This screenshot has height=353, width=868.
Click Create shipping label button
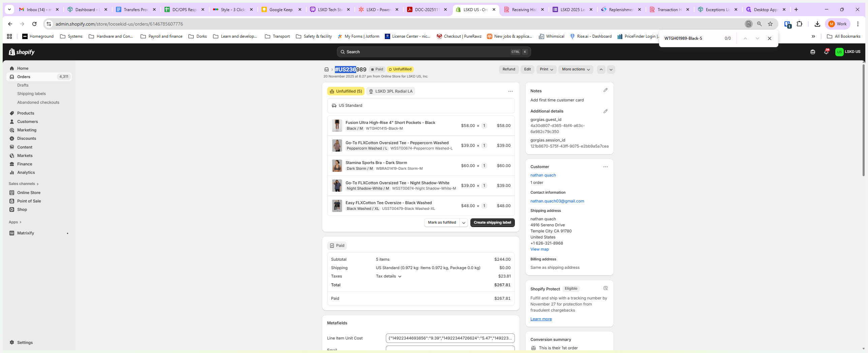click(492, 223)
